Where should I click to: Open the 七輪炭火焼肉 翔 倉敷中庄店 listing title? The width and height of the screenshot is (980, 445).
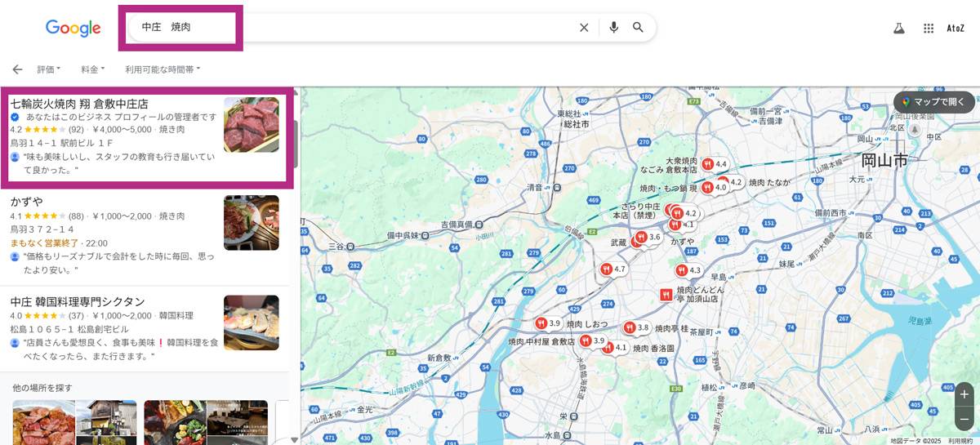[79, 104]
